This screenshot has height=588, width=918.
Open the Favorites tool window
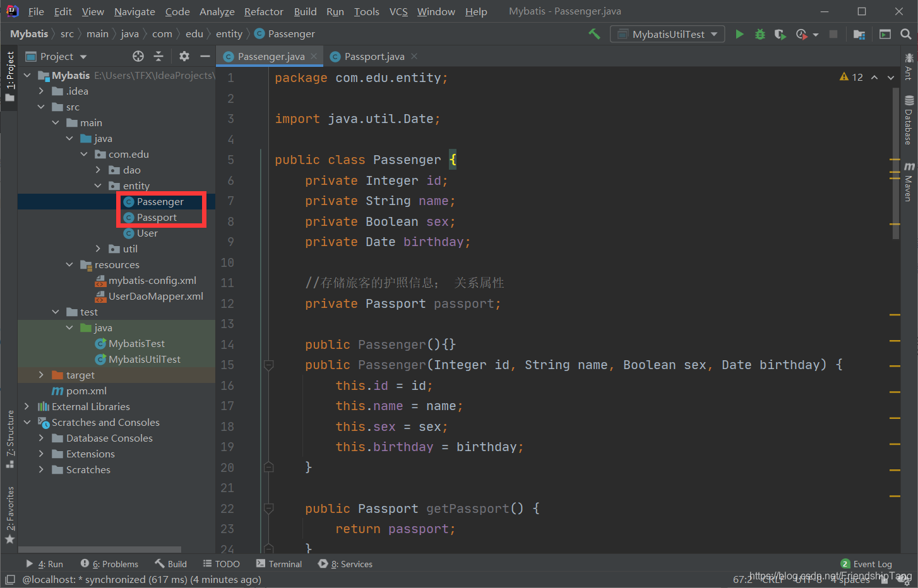[9, 515]
